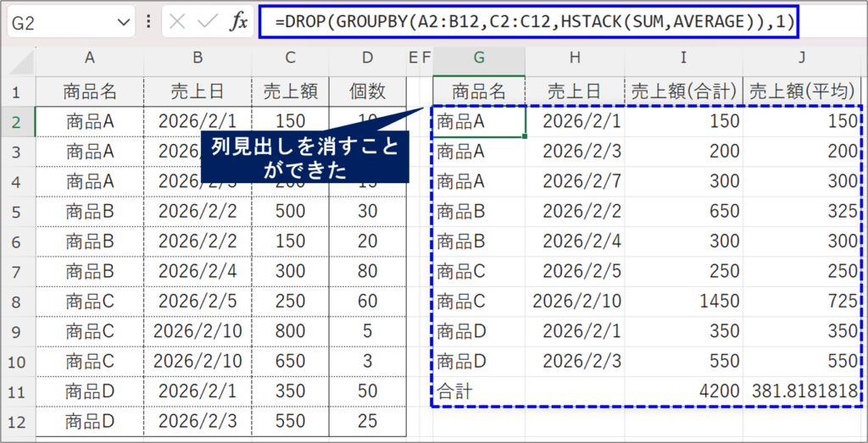Select column J header

pos(802,58)
